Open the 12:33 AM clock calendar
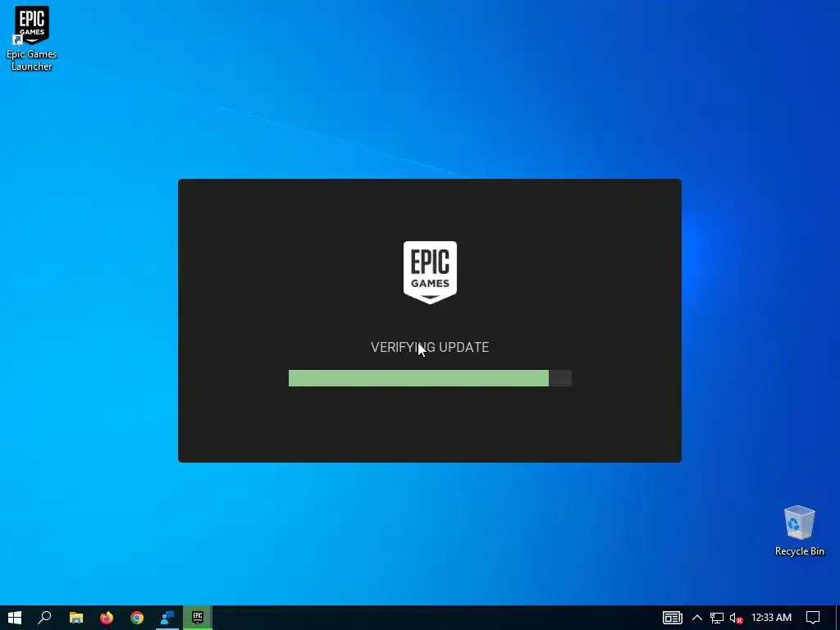This screenshot has height=630, width=840. pyautogui.click(x=771, y=618)
